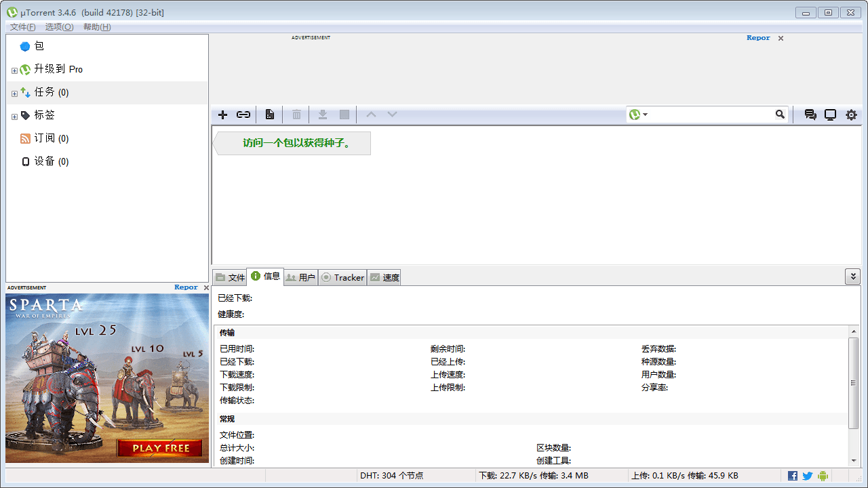Click PLAY FREE button in Sparta ad
The image size is (868, 488).
tap(161, 448)
